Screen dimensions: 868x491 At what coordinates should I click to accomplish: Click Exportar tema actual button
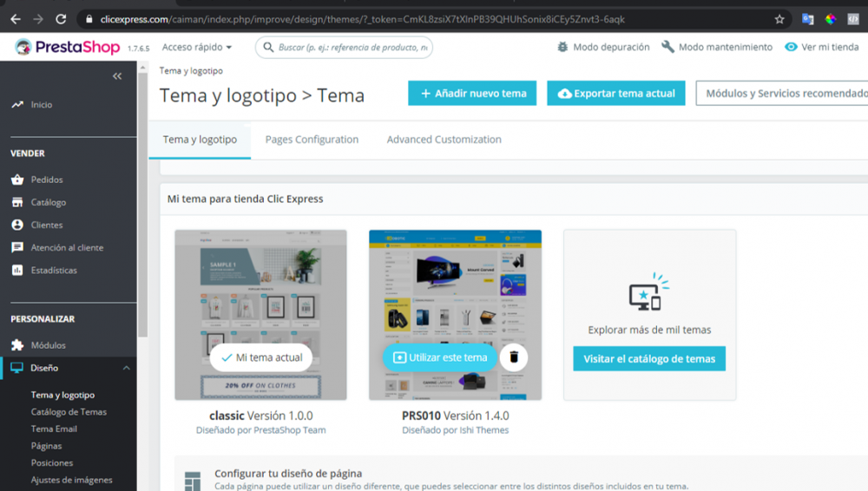point(616,93)
